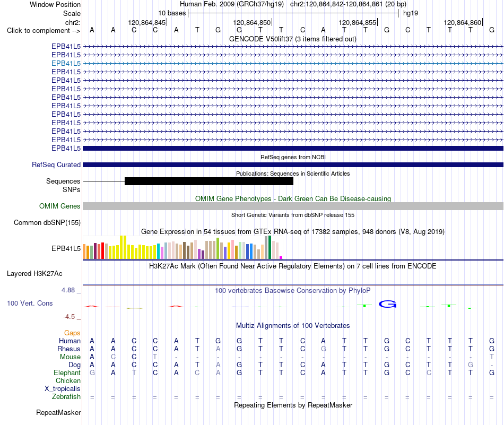Click the 'Scale' label
The image size is (504, 425).
(72, 13)
